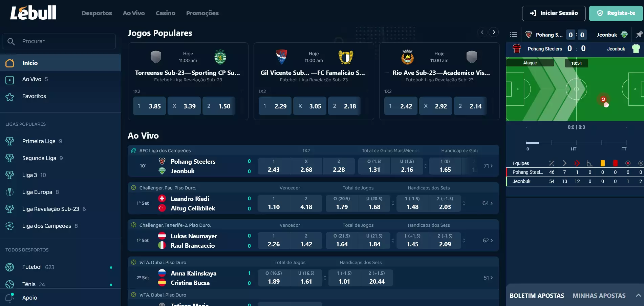This screenshot has width=644, height=306.
Task: Open Apoio support chat icon
Action: [10, 298]
